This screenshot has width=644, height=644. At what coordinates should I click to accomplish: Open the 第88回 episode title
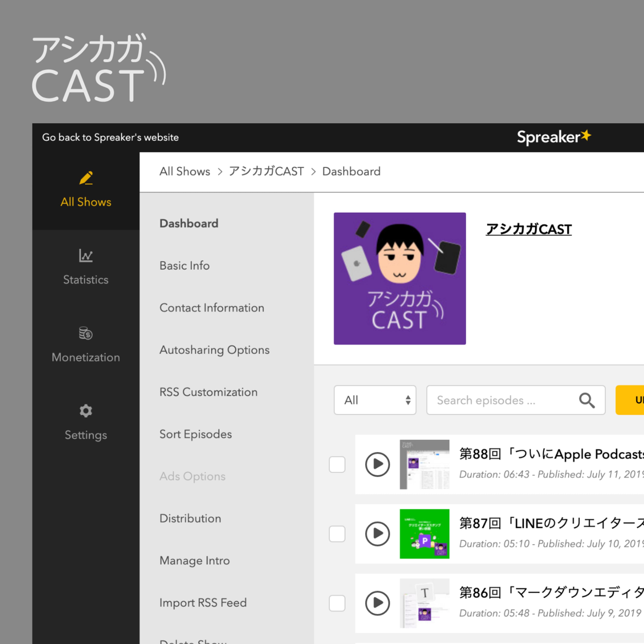click(551, 454)
